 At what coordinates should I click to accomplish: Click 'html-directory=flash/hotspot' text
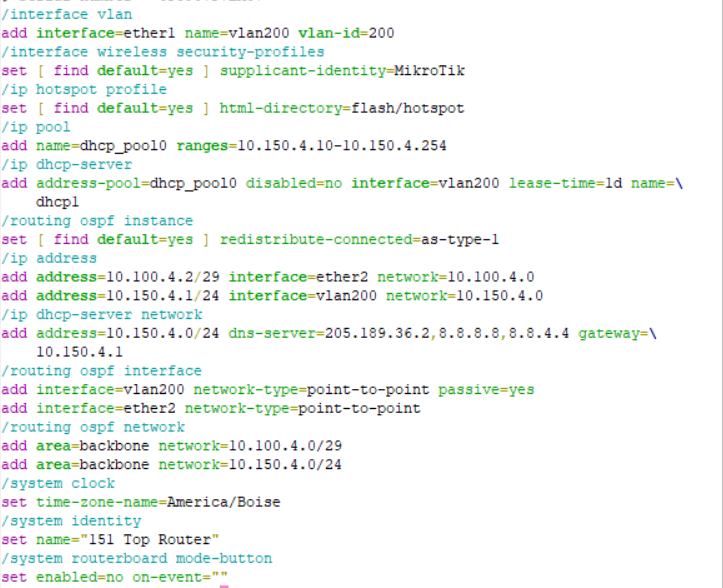point(336,108)
